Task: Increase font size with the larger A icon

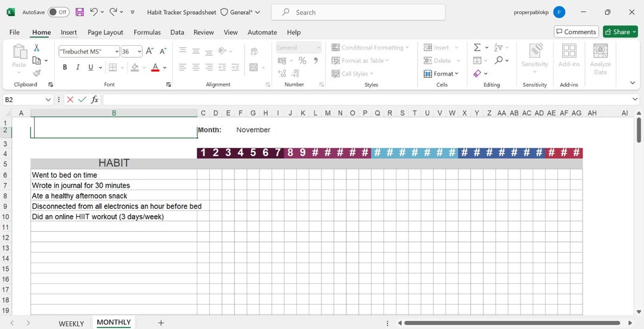Action: tap(150, 51)
